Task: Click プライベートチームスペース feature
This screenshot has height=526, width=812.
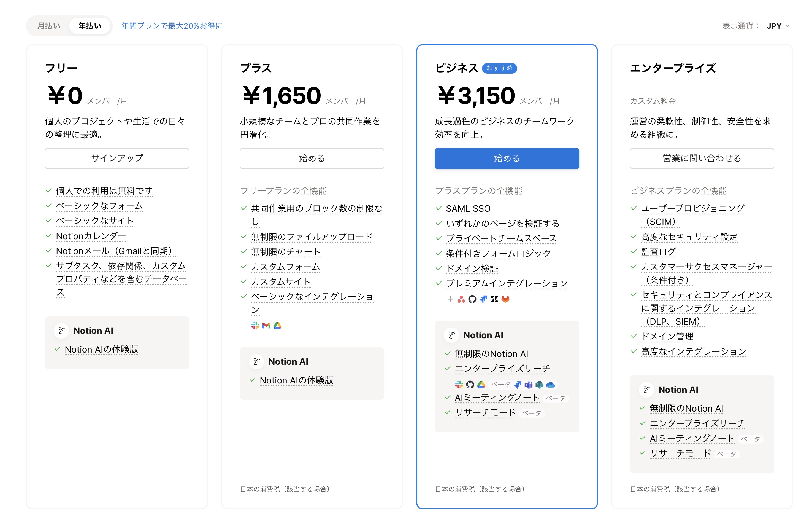Action: click(502, 238)
